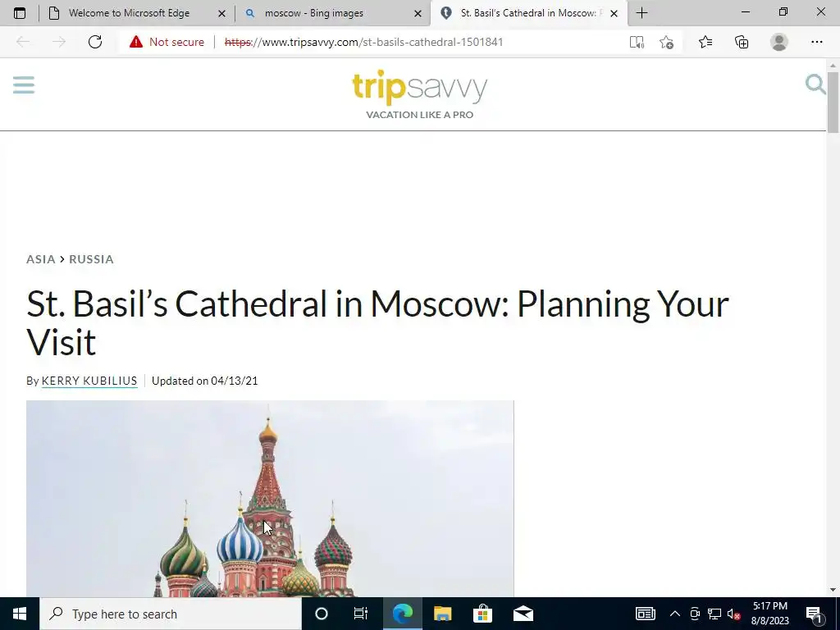Open the Favorites list icon
840x630 pixels.
pyautogui.click(x=705, y=42)
